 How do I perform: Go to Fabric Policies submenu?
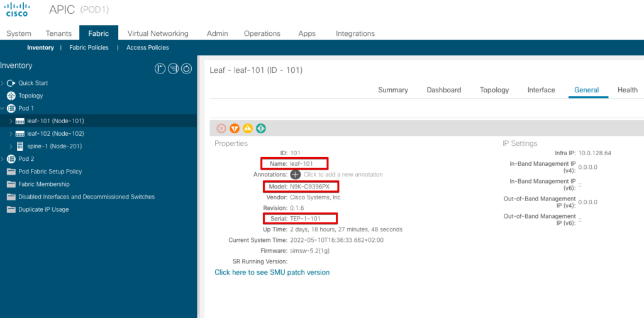click(x=89, y=48)
